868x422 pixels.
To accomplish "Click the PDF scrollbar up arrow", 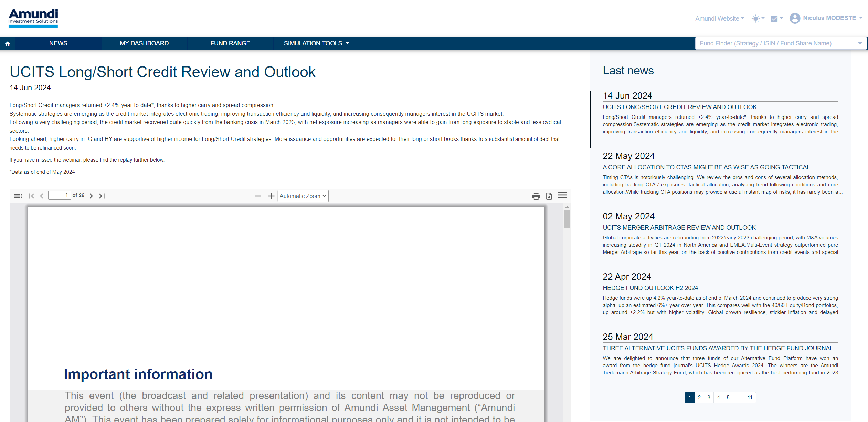I will point(567,207).
